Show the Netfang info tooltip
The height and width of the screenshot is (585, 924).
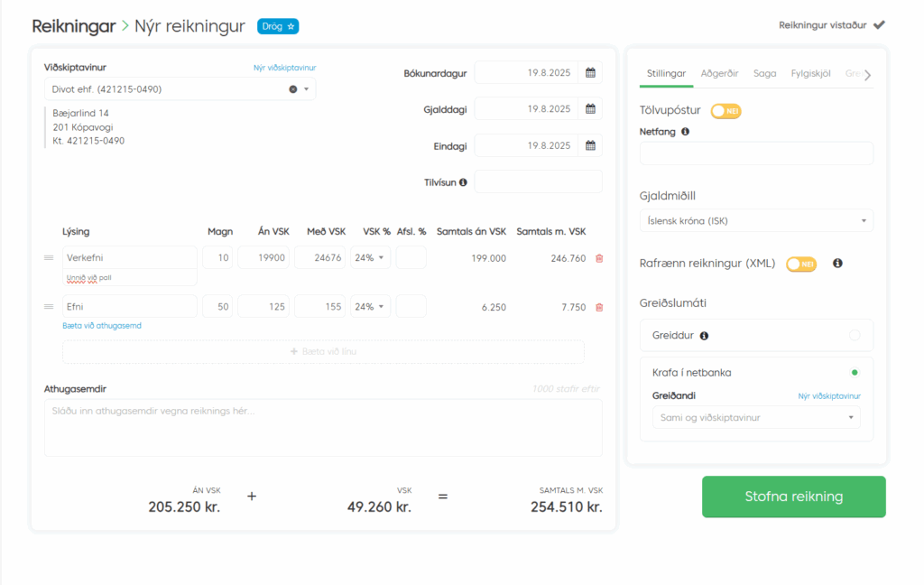point(686,132)
